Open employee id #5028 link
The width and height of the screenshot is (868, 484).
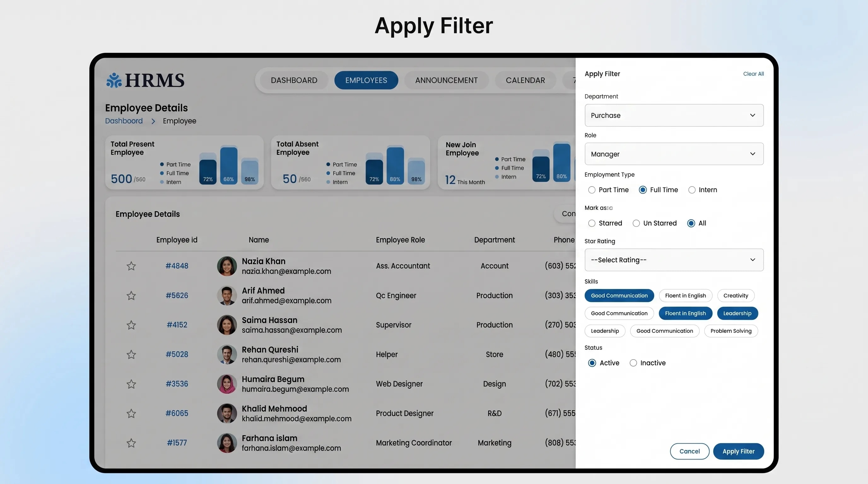coord(177,354)
